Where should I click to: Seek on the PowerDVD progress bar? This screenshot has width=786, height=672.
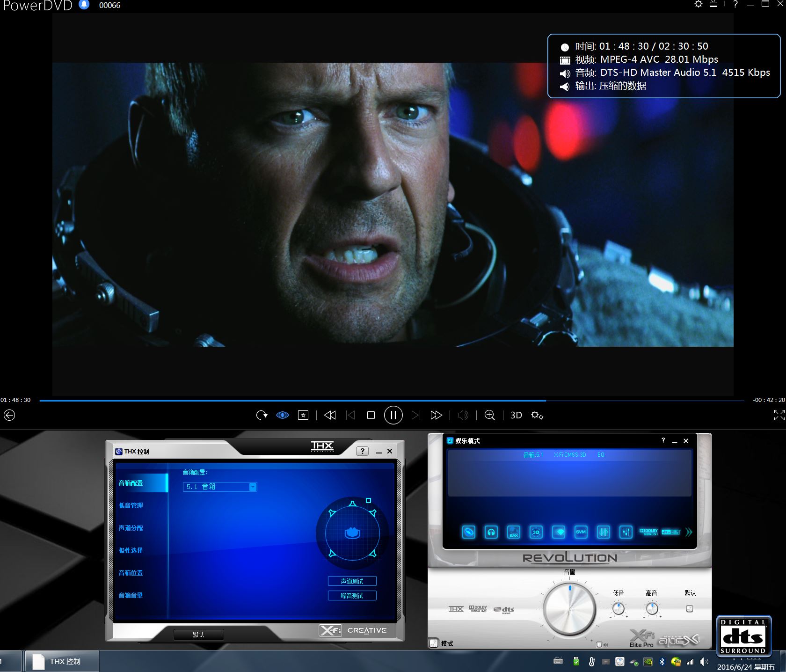pyautogui.click(x=392, y=401)
